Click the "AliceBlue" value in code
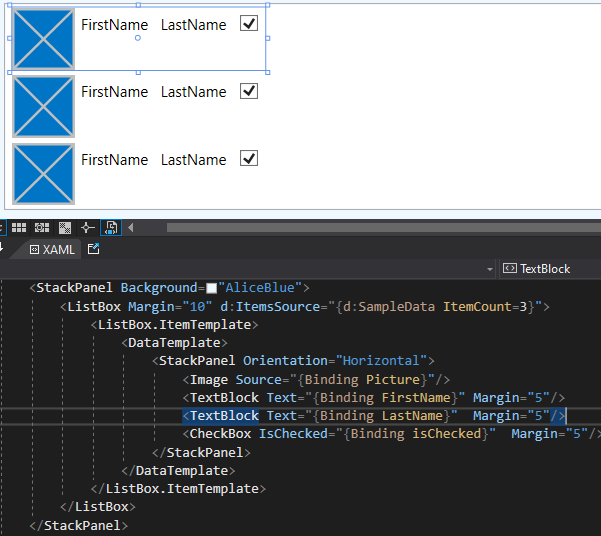Viewport: 601px width, 536px height. click(260, 288)
